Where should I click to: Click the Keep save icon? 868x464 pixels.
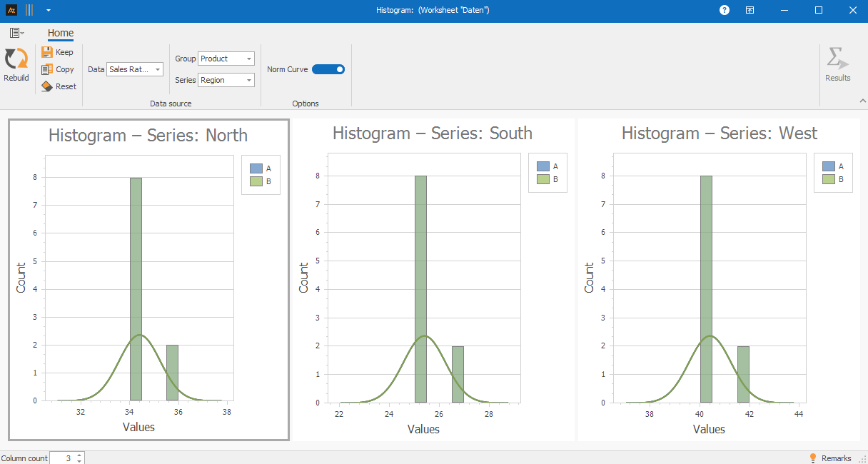point(47,52)
